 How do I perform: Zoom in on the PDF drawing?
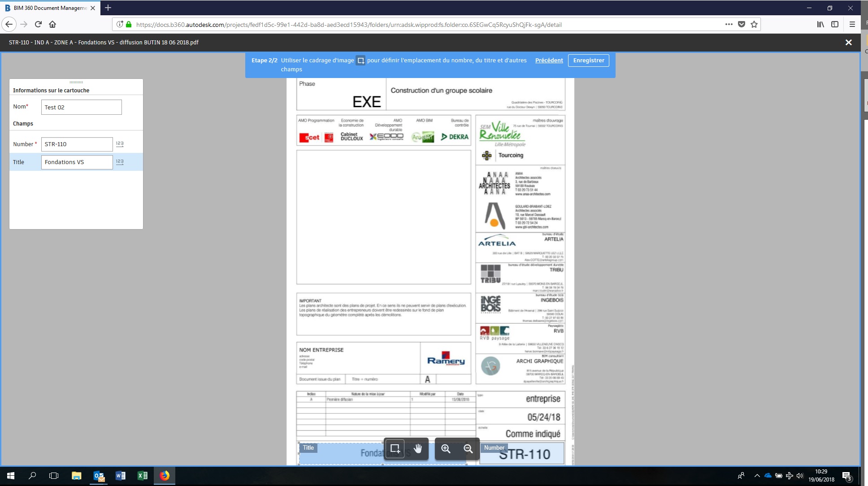tap(447, 449)
